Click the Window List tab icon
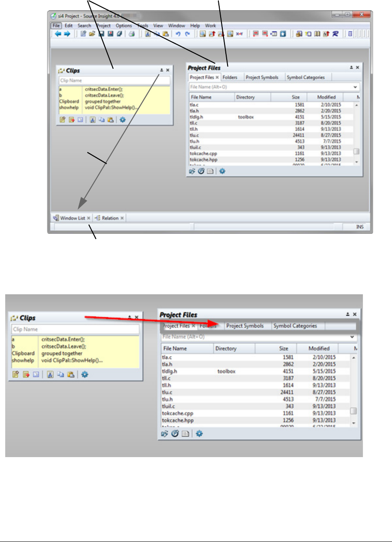This screenshot has height=542, width=392. click(x=56, y=218)
